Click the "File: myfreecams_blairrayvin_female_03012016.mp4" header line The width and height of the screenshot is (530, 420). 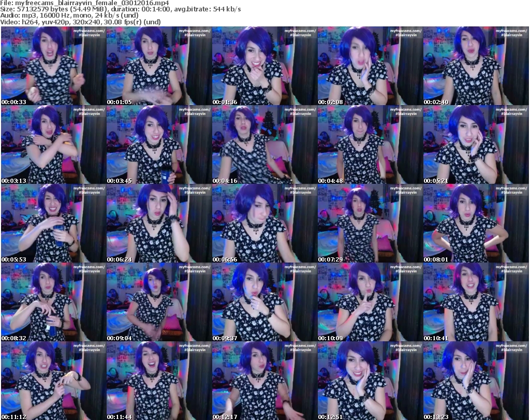(84, 3)
